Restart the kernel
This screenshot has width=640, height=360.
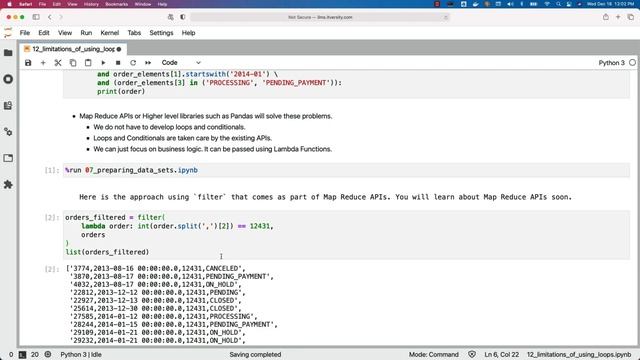(133, 63)
